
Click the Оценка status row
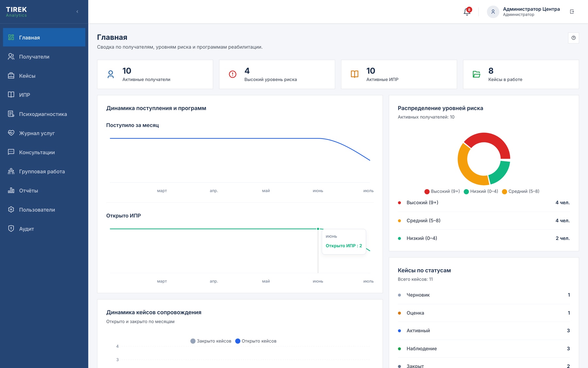[x=484, y=313]
